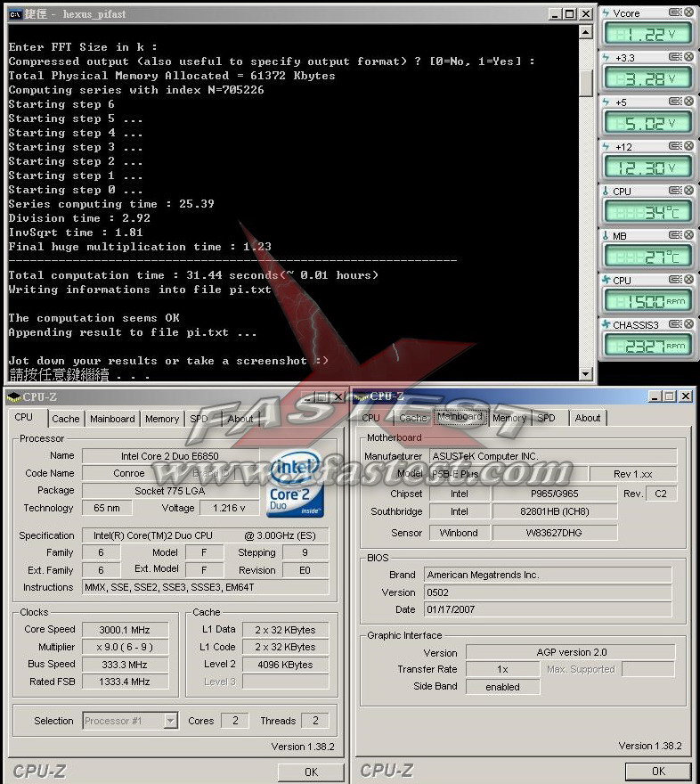Screen dimensions: 700x784
Task: Close the CPU fan monitor (1500 RPM)
Action: click(688, 280)
